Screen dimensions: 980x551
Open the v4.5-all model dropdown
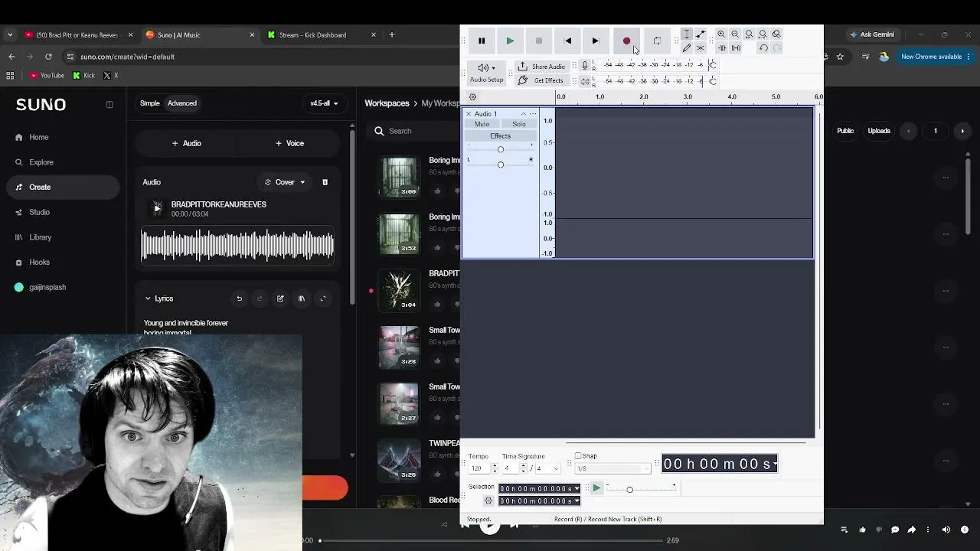[x=324, y=103]
